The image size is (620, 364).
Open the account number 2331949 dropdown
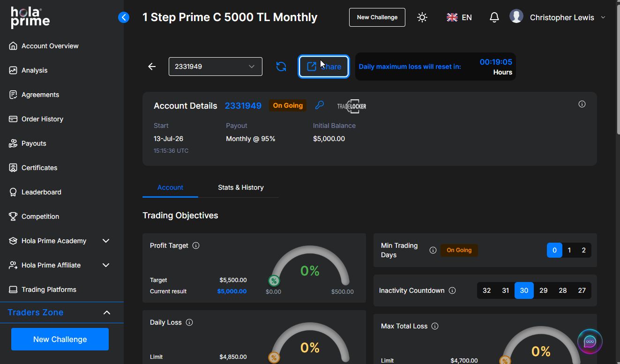click(216, 67)
